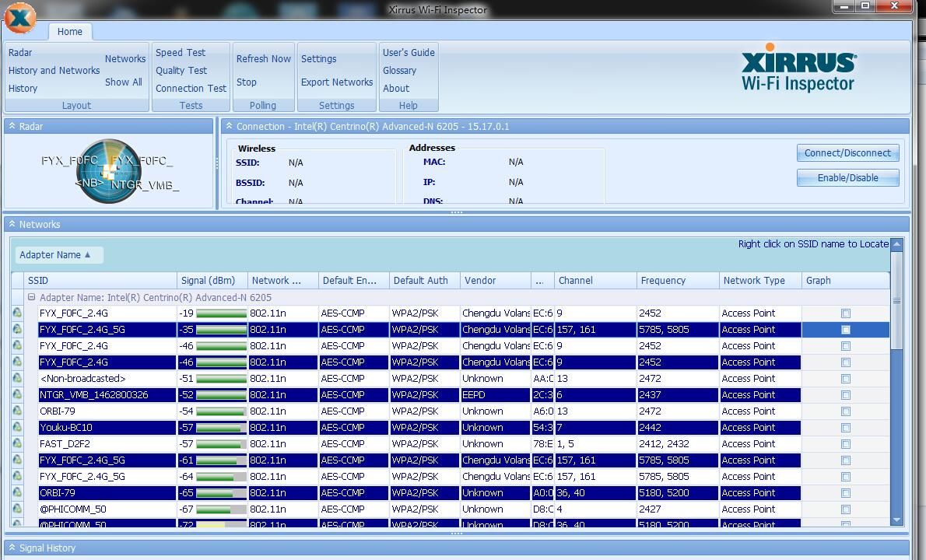Run the Speed Test

(180, 53)
